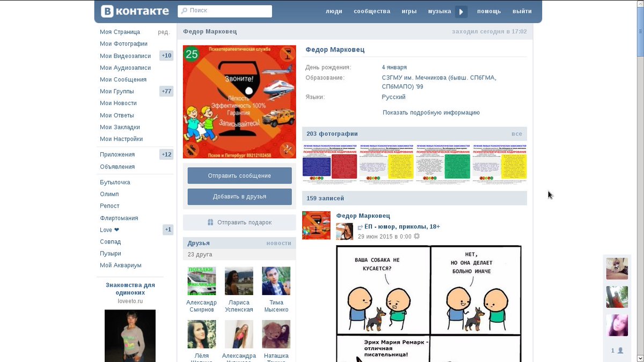Launch Совпад app
The width and height of the screenshot is (644, 362).
pos(110,242)
